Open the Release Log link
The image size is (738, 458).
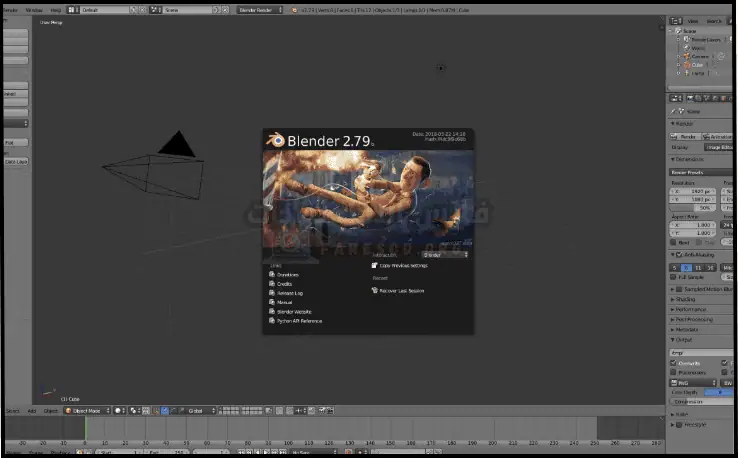[x=290, y=293]
